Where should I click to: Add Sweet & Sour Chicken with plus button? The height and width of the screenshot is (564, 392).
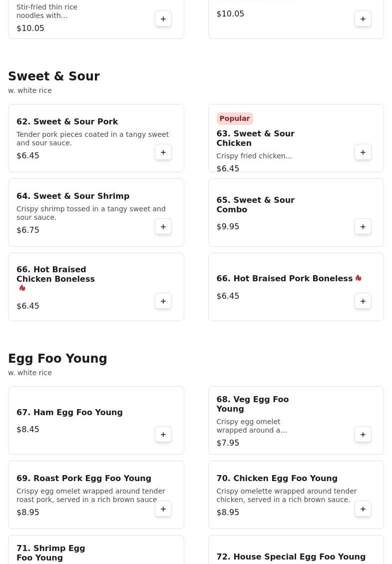tap(363, 152)
